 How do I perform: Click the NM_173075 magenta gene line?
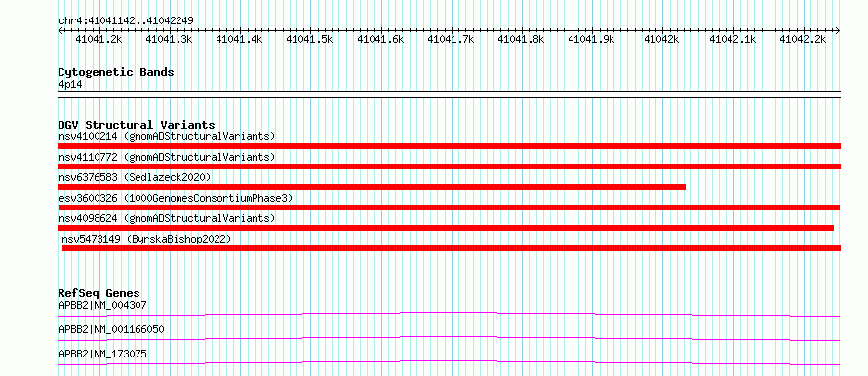click(x=449, y=362)
